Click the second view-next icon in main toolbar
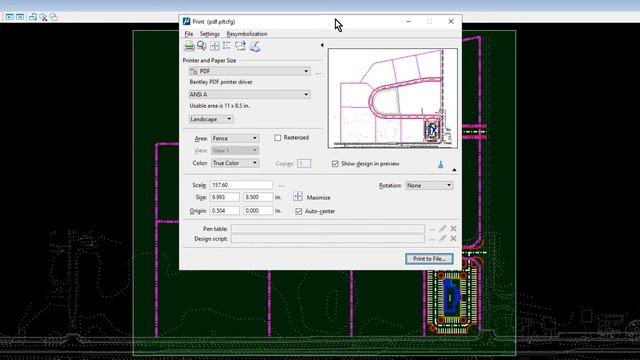This screenshot has height=360, width=640. click(20, 17)
